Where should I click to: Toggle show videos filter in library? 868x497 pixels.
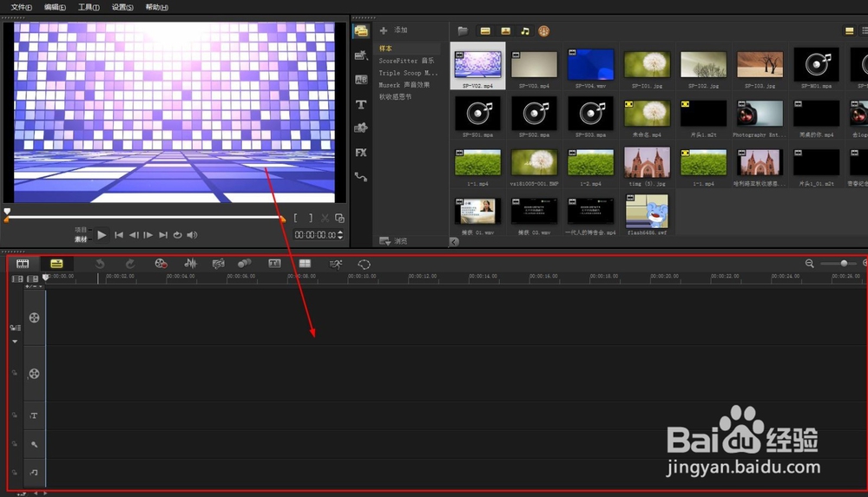pos(485,31)
